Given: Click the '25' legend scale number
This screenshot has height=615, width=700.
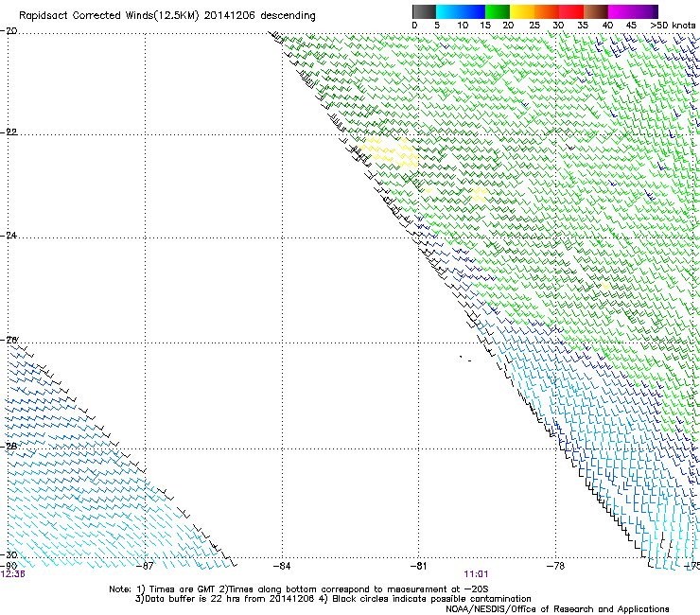Looking at the screenshot, I should tap(534, 25).
